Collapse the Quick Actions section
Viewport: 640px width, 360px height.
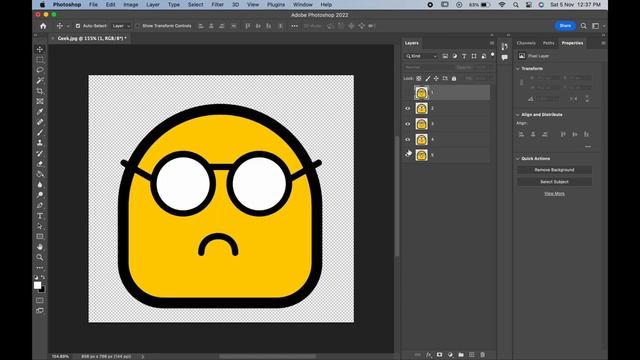(x=518, y=158)
